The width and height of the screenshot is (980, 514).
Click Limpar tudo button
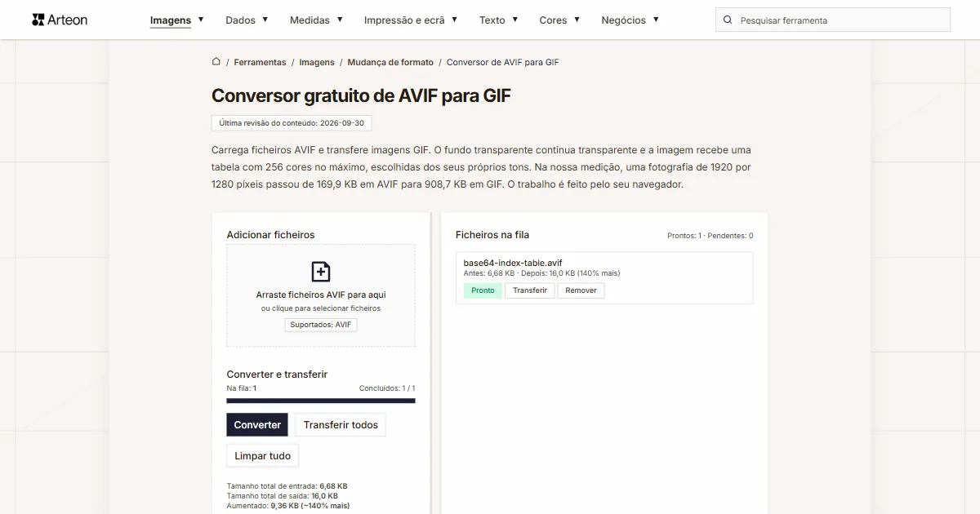(263, 456)
